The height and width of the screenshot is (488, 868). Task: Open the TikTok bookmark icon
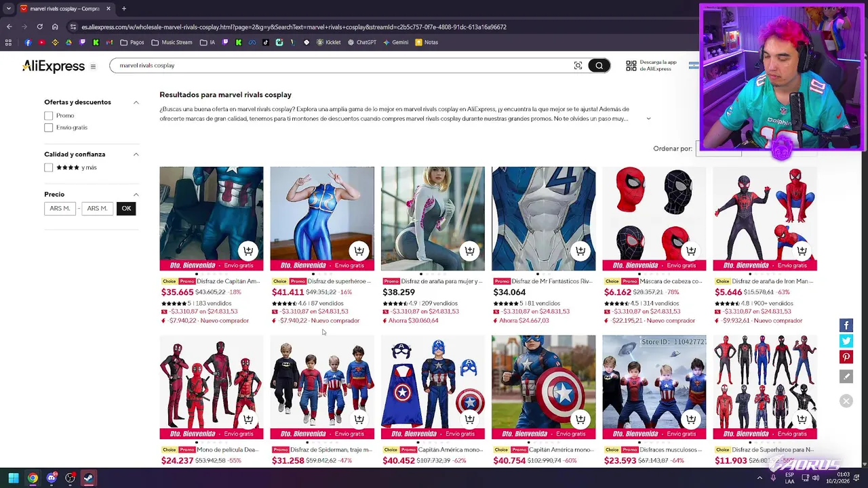click(265, 42)
